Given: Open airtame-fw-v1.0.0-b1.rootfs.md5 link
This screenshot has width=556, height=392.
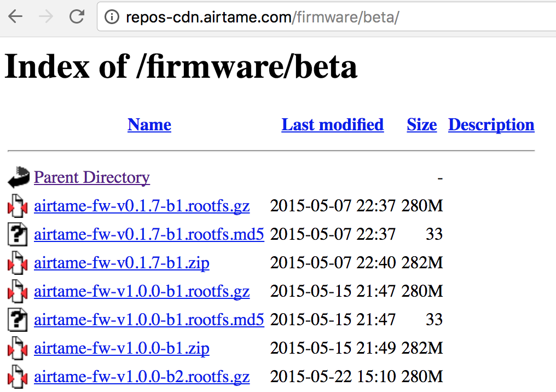Looking at the screenshot, I should tap(149, 320).
